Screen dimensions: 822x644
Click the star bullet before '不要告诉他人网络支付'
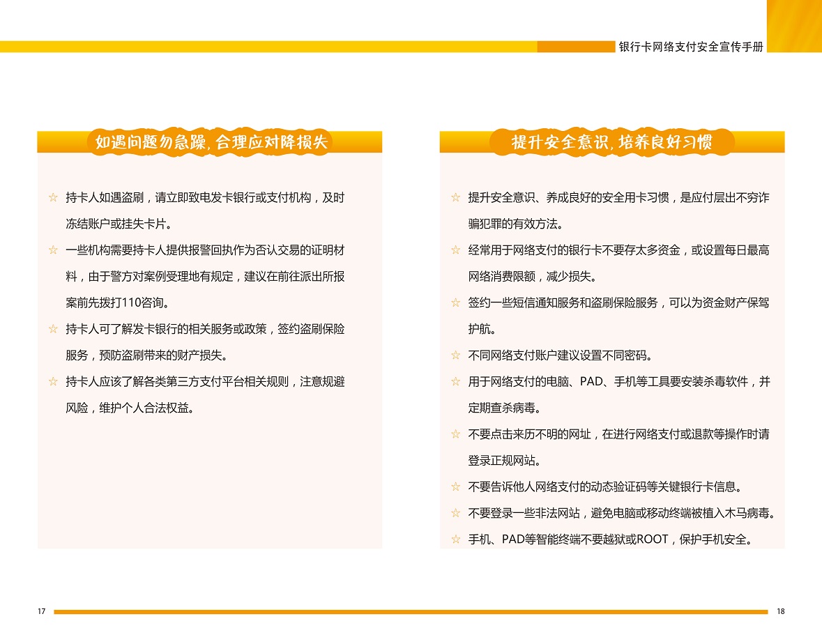click(455, 486)
